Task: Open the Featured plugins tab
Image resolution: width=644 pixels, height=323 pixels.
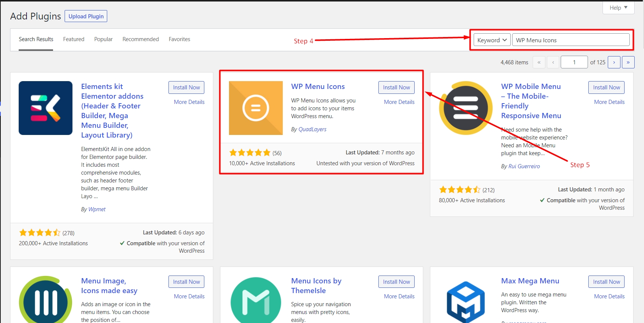Action: coord(74,39)
